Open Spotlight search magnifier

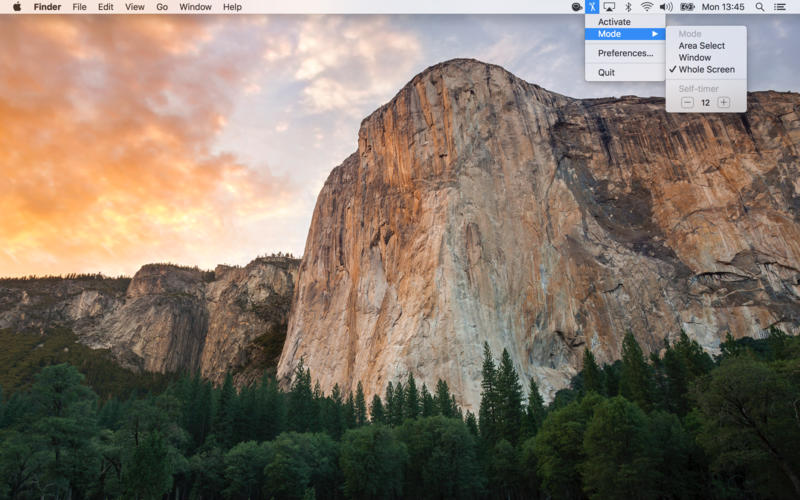[x=760, y=7]
